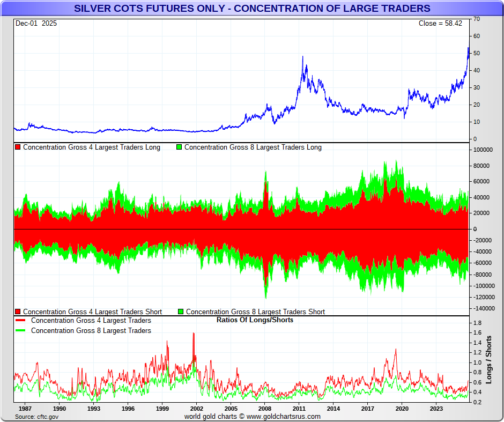
Task: Click the 2005 x-axis label
Action: tap(231, 409)
